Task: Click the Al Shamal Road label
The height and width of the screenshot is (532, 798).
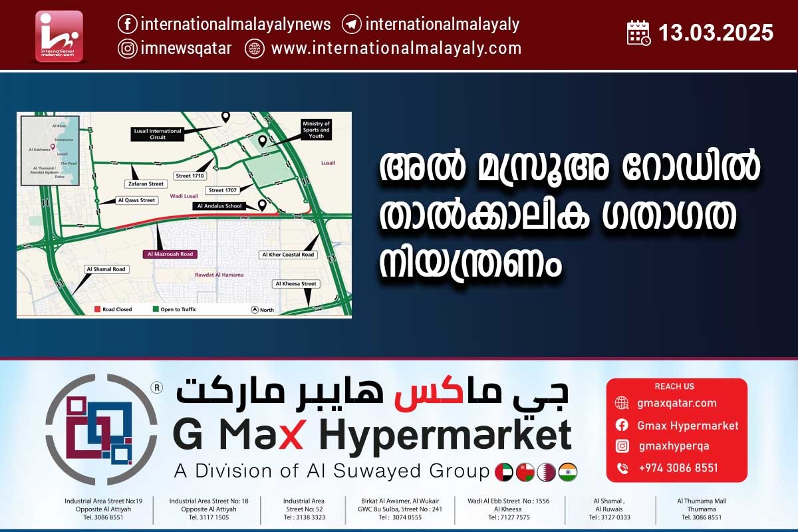Action: (105, 269)
